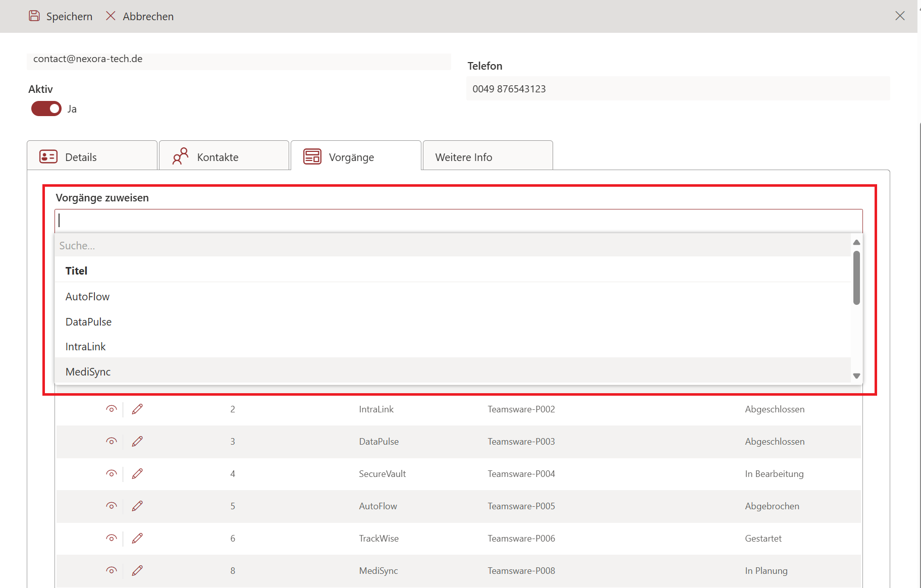Edit the AutoFlow table row via pencil
The height and width of the screenshot is (588, 921).
coord(137,506)
